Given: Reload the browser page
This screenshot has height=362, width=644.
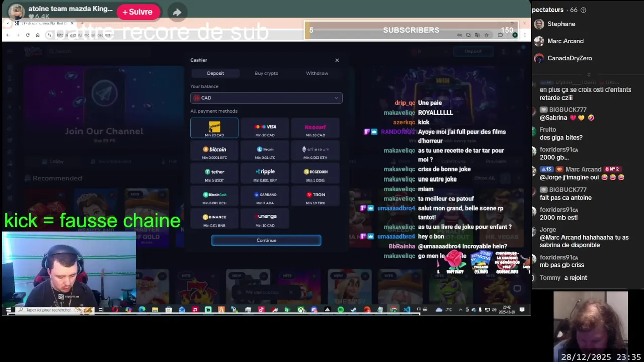Looking at the screenshot, I should click(x=27, y=35).
